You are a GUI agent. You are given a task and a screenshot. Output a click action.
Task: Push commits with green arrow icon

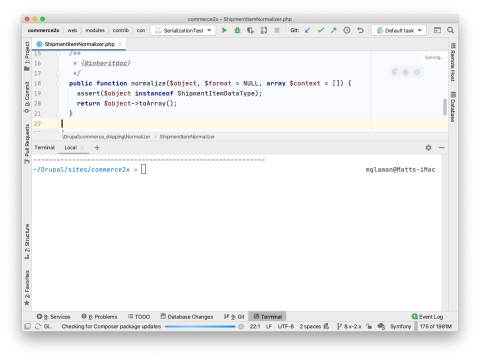tap(334, 30)
